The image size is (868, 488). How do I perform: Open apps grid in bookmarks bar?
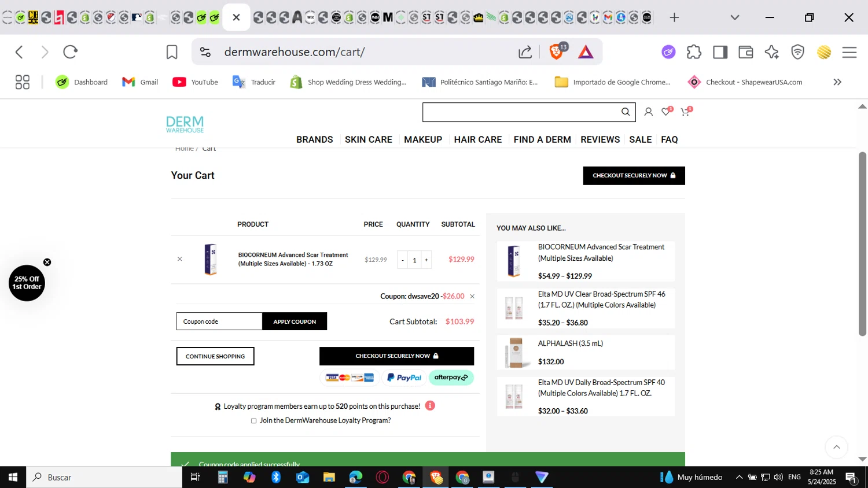tap(22, 82)
